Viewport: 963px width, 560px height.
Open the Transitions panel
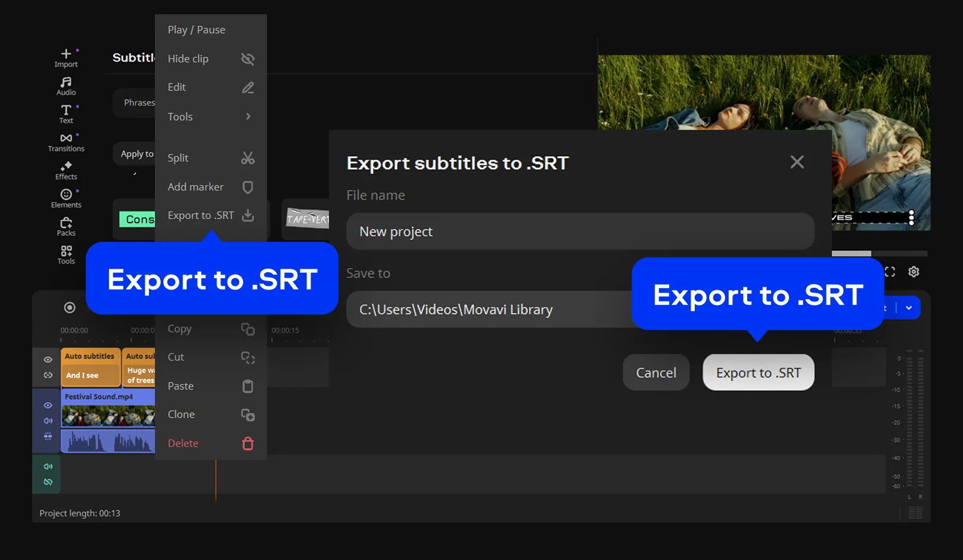[x=66, y=142]
